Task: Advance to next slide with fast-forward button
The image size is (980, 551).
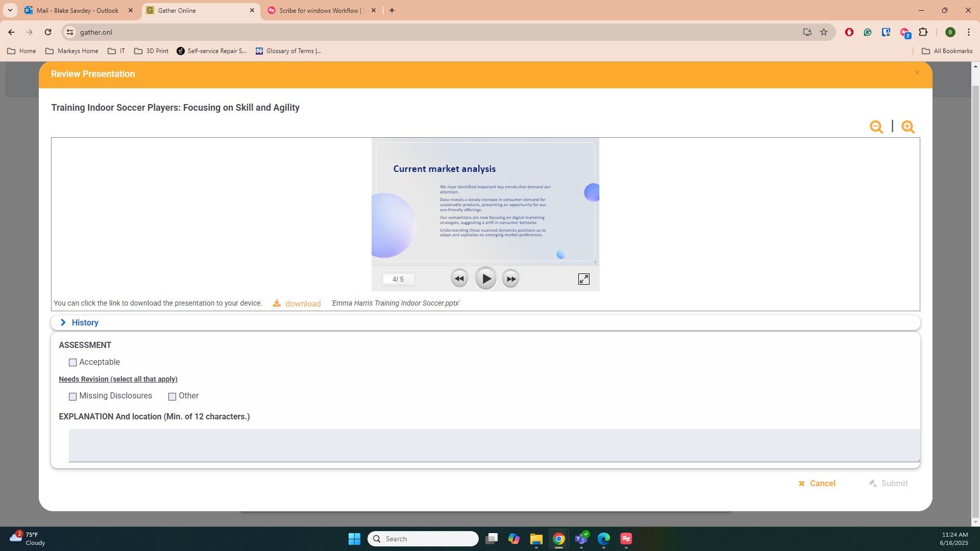Action: (510, 279)
